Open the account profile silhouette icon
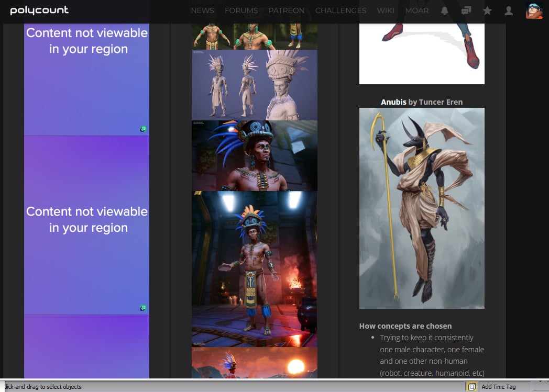Screen dimensions: 549x392 pos(508,11)
